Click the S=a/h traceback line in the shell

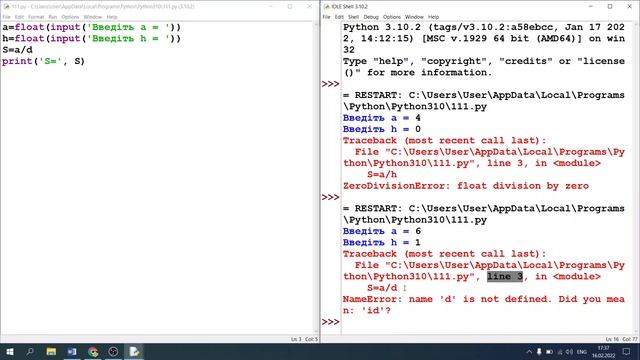(382, 175)
